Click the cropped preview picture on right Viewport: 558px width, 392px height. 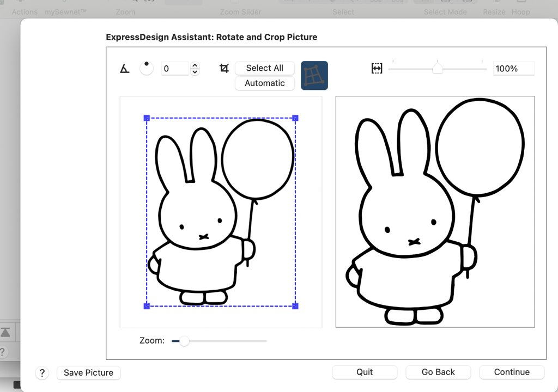pos(435,212)
